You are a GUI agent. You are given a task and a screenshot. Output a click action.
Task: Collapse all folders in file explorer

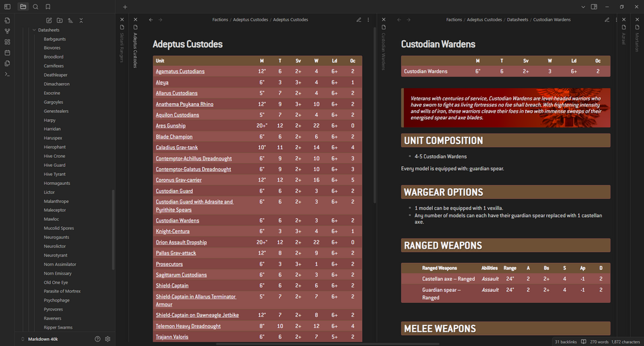pyautogui.click(x=81, y=20)
